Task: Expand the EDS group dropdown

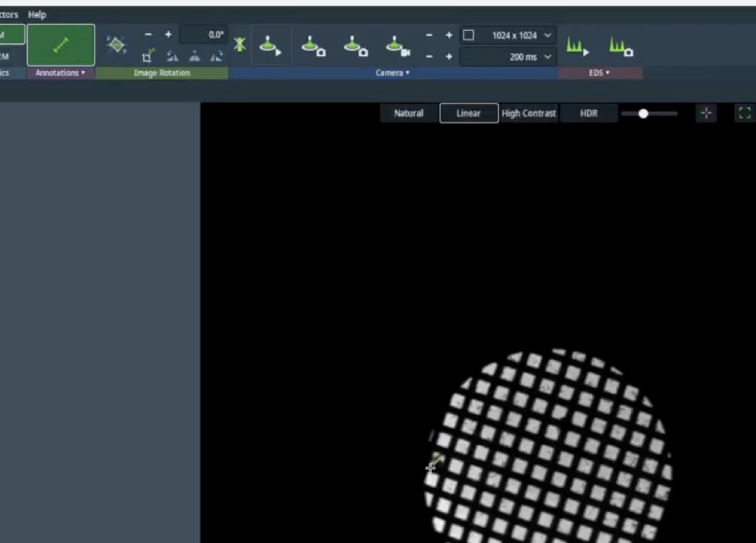Action: click(x=600, y=73)
